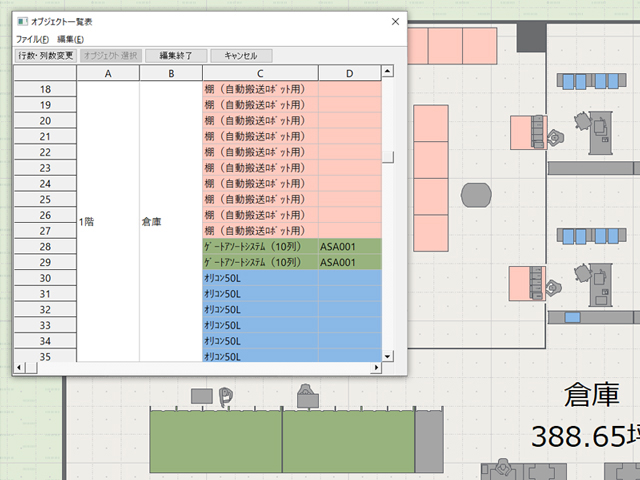Click the 行数・列数変更 button

pos(45,56)
